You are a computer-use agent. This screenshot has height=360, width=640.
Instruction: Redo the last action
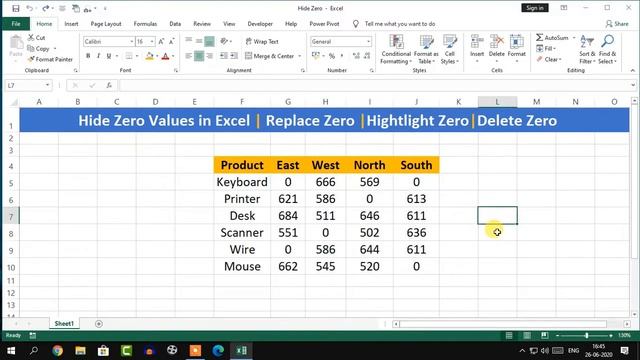45,8
